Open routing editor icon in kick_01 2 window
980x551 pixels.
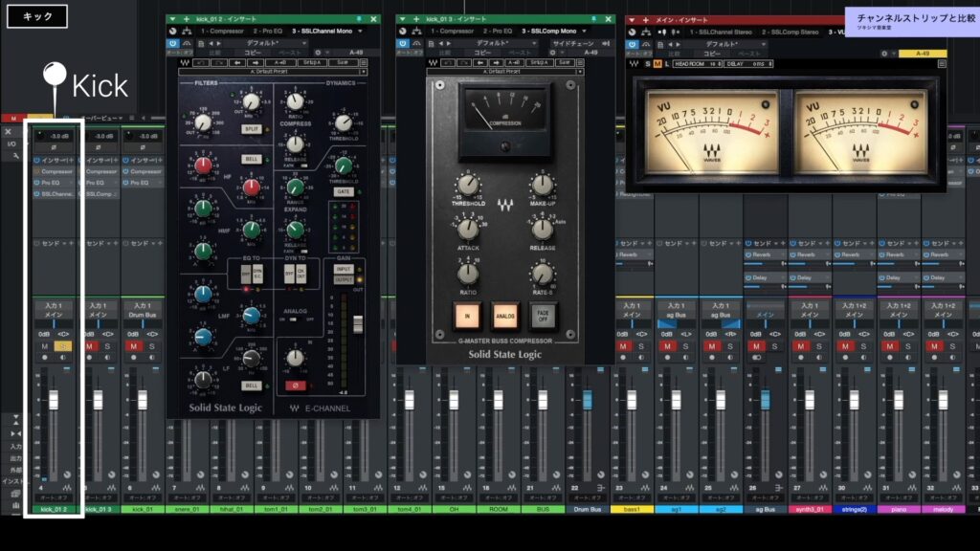pyautogui.click(x=187, y=32)
